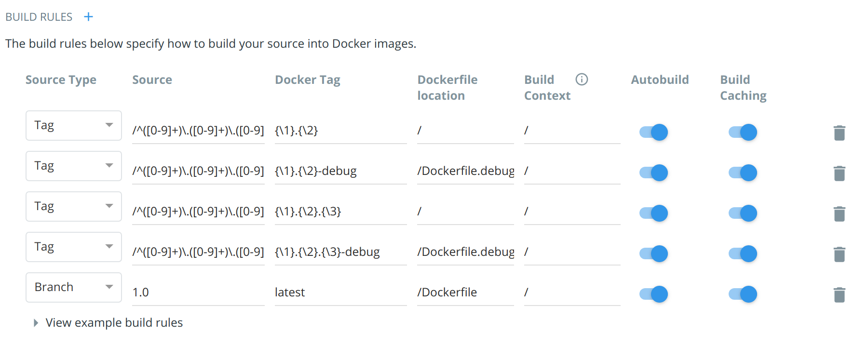Click the first Source regex field
The width and height of the screenshot is (868, 346).
[x=198, y=130]
